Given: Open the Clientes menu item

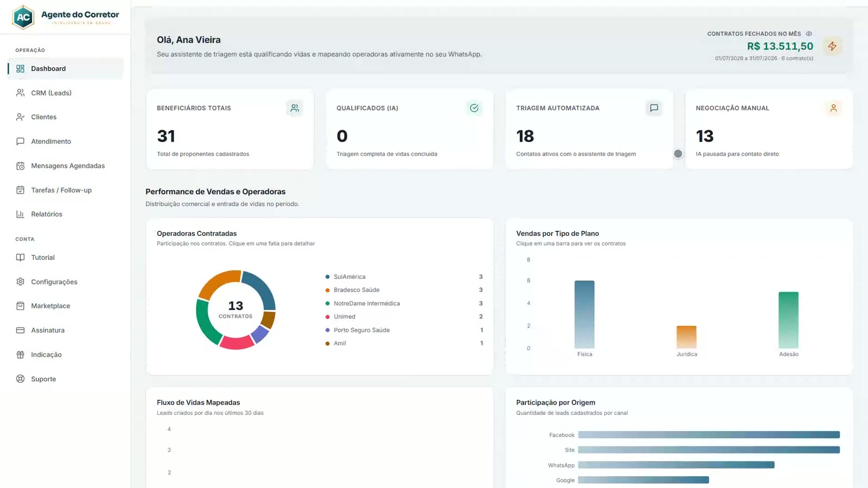Looking at the screenshot, I should click(65, 117).
